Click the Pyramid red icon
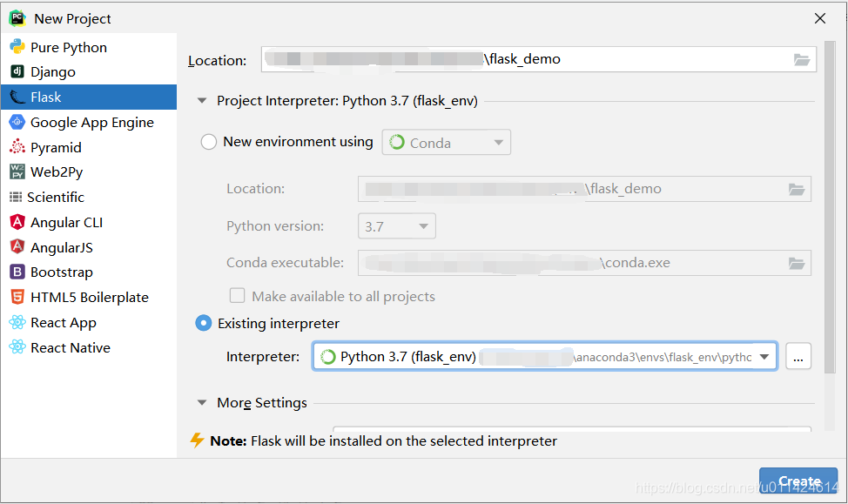The image size is (848, 504). coord(17,146)
